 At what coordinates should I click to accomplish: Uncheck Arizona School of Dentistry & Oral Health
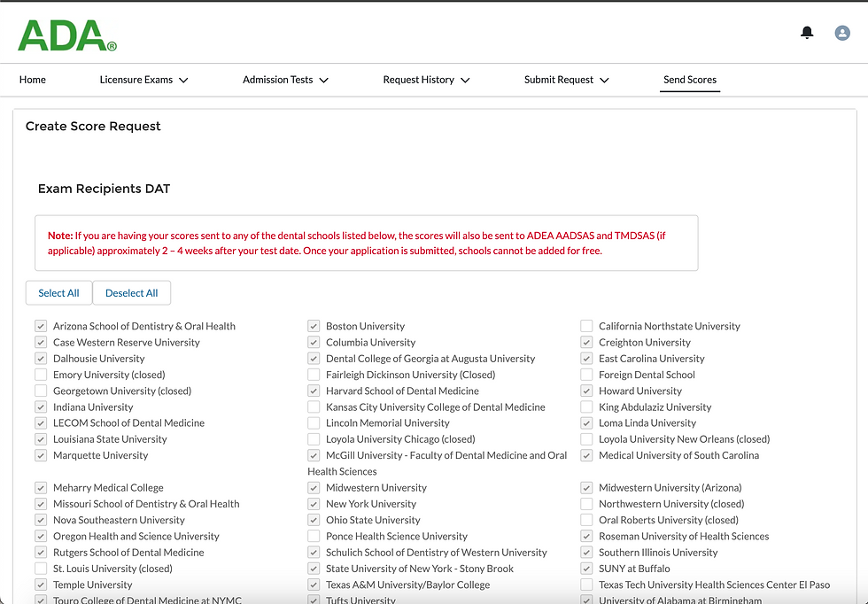coord(41,326)
